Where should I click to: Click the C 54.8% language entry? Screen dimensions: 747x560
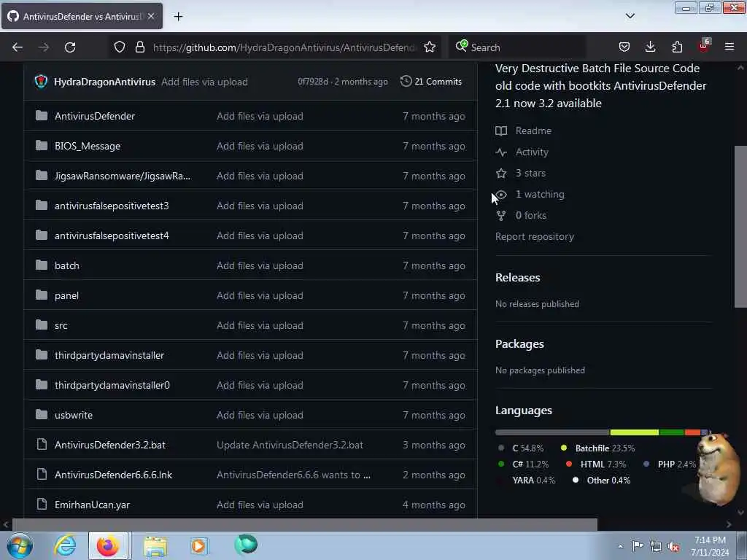521,448
